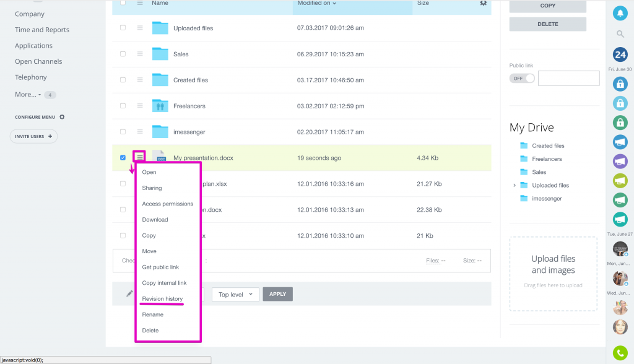
Task: Open Telephony in sidebar
Action: coord(31,77)
